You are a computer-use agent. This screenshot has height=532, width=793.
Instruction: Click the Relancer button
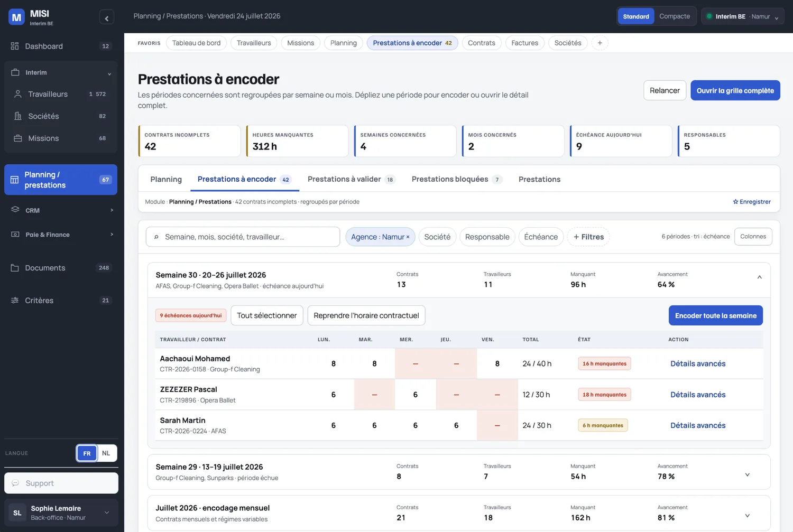[x=665, y=90]
